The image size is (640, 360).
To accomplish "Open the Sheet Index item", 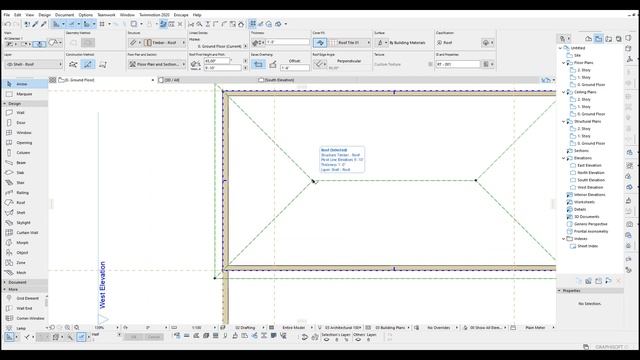I will (x=587, y=246).
